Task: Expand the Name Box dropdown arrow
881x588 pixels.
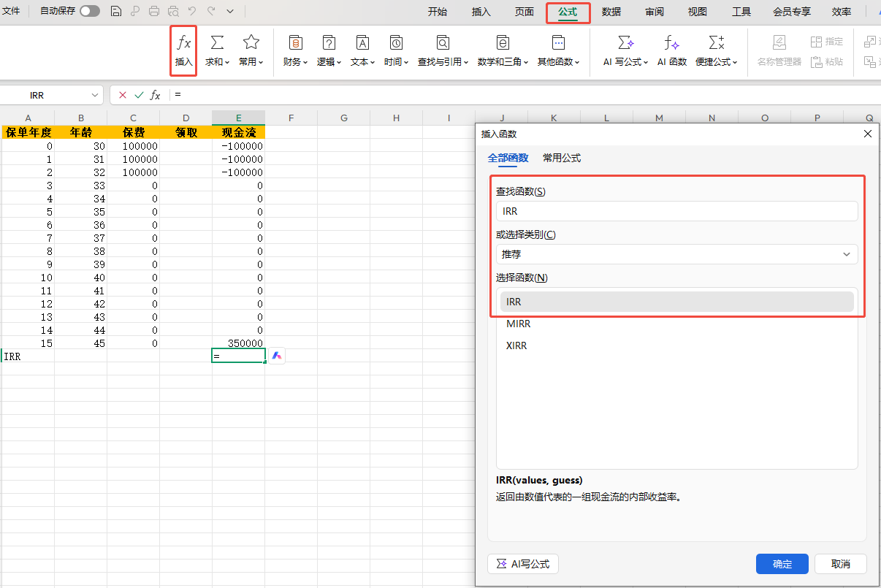Action: [95, 96]
